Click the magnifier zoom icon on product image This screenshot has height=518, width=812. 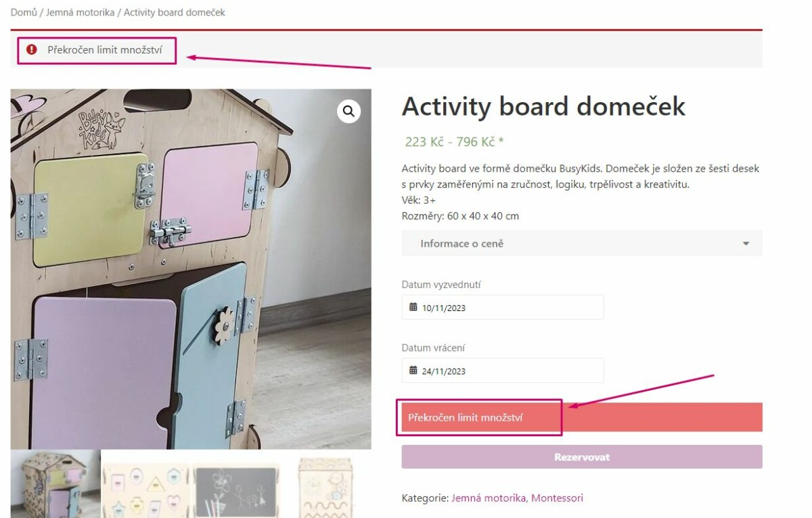(348, 112)
